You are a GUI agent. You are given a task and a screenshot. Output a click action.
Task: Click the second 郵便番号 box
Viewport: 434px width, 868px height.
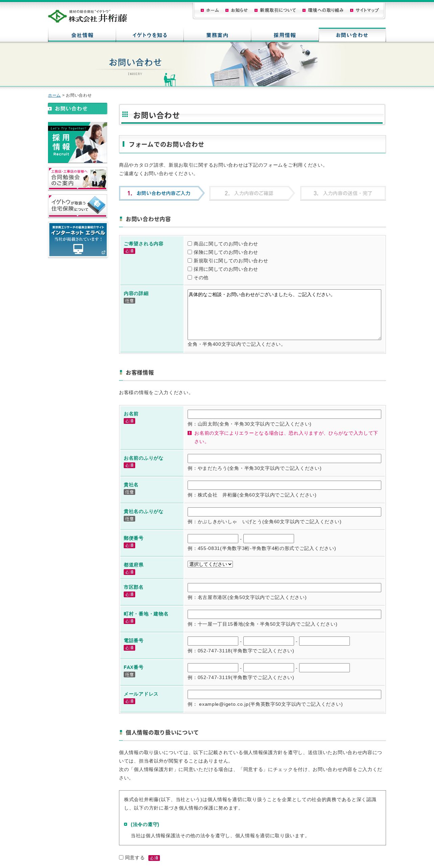269,539
